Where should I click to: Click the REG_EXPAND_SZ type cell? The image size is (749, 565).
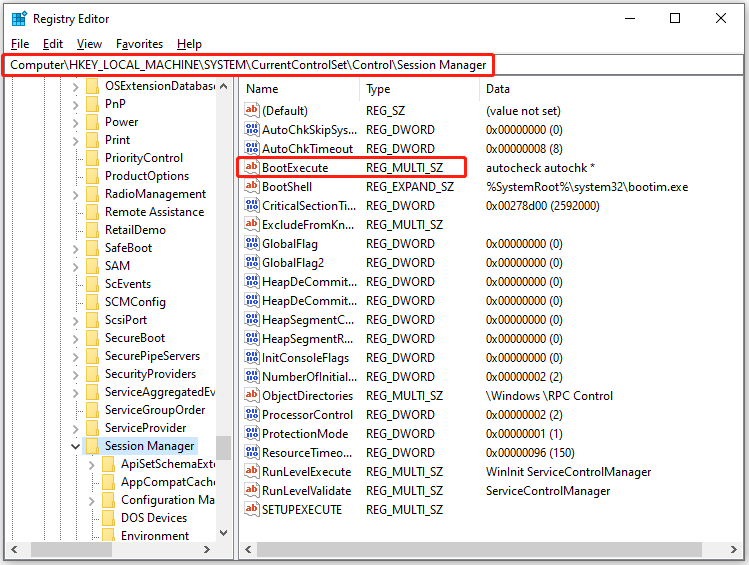(x=410, y=187)
